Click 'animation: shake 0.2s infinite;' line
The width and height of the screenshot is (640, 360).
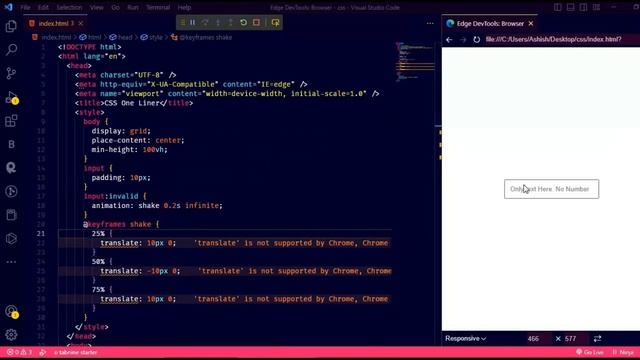coord(157,206)
